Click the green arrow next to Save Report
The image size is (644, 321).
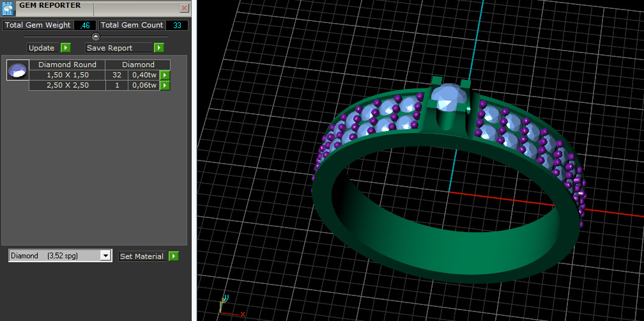(159, 48)
